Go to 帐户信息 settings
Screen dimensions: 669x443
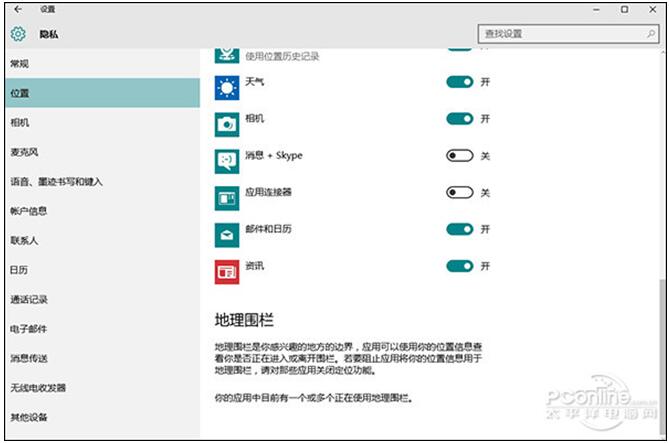pos(28,211)
